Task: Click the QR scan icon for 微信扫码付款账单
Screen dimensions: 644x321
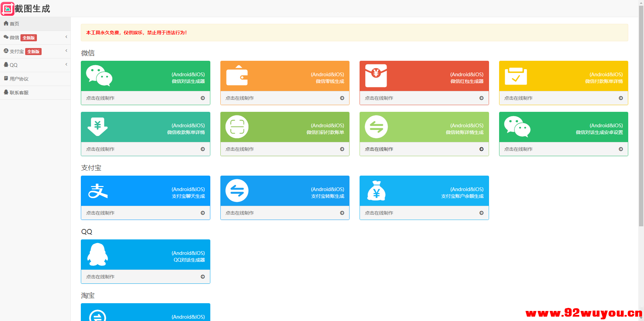Action: pyautogui.click(x=237, y=127)
